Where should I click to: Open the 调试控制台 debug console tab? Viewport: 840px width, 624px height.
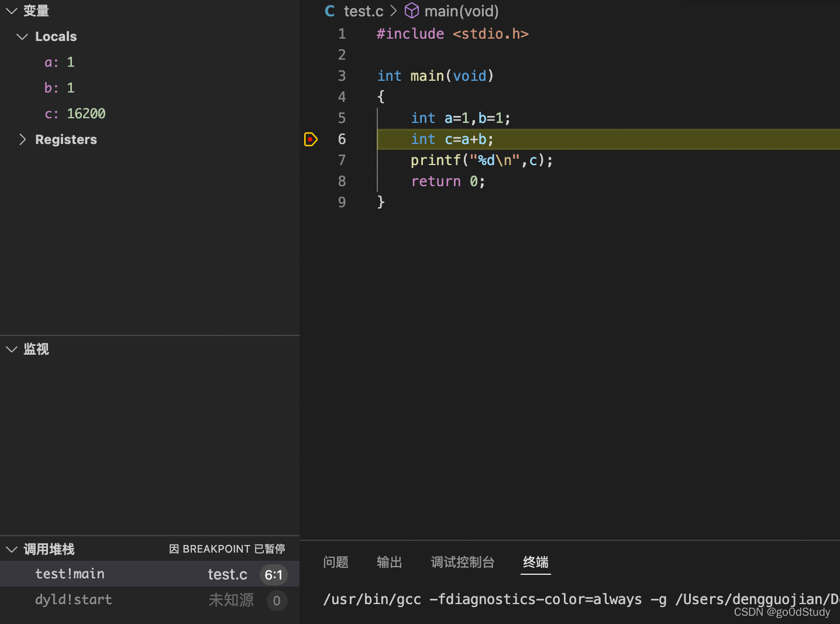point(463,562)
